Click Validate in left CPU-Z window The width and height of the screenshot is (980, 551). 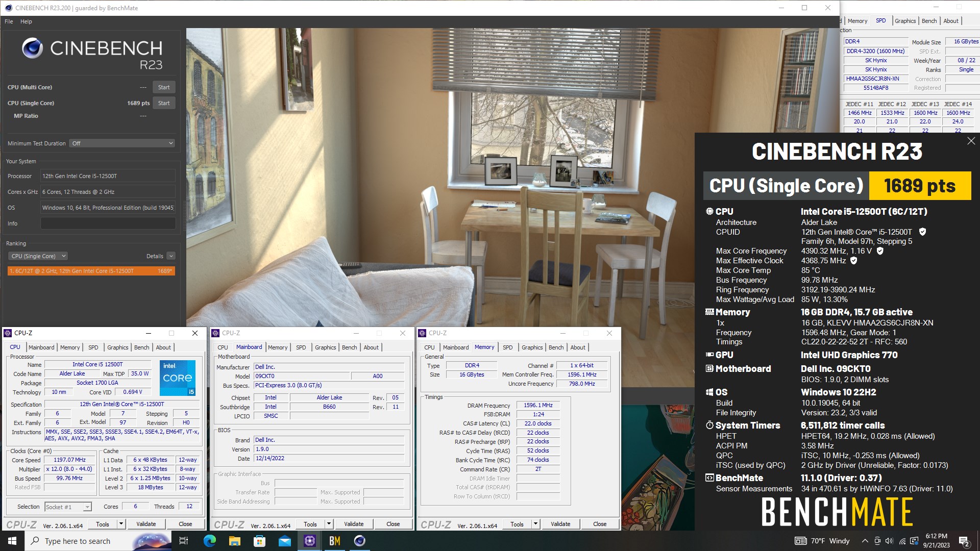[x=146, y=524]
